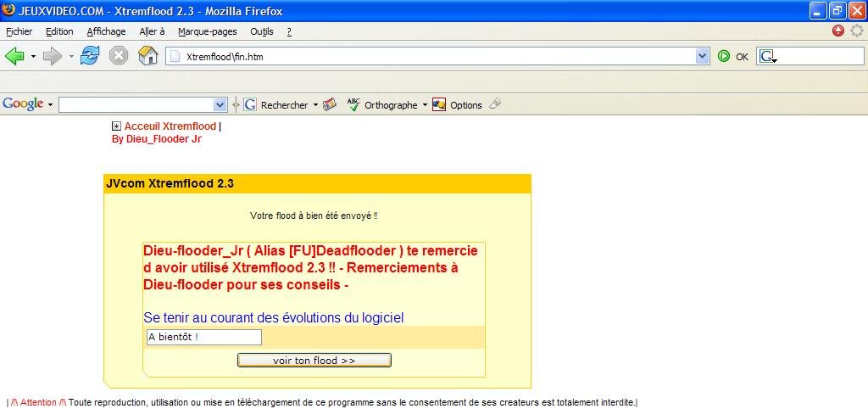The image size is (868, 420).
Task: Open the address bar history dropdown
Action: tap(702, 56)
